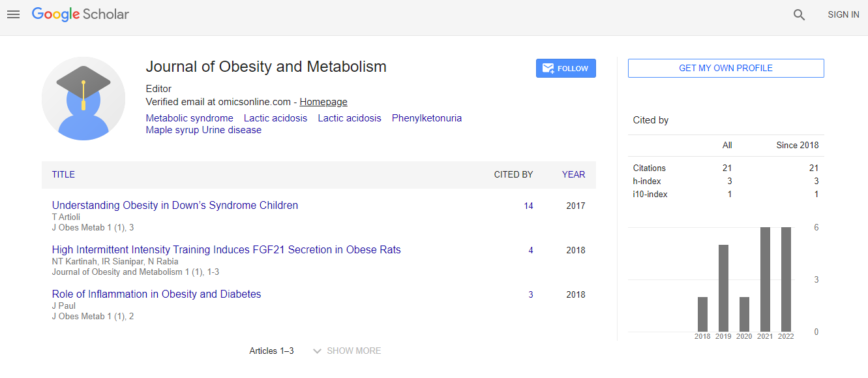The image size is (868, 378).
Task: Click the 14 citations count link
Action: coord(528,206)
